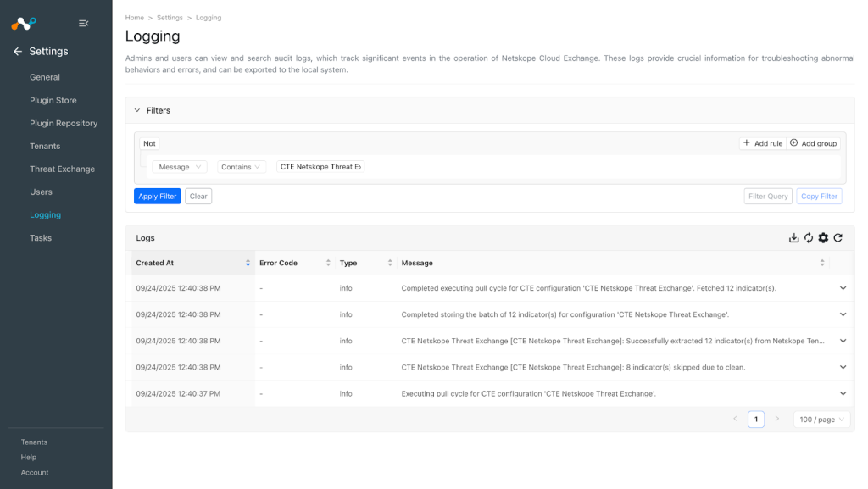Screen dimensions: 868x489
Task: Open Tenants under Settings sidebar
Action: (x=45, y=147)
